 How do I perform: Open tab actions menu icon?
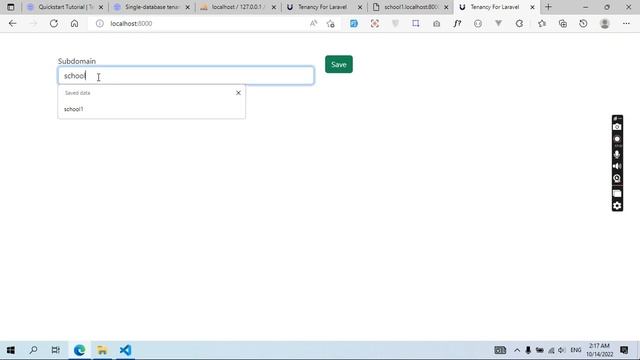(x=11, y=7)
